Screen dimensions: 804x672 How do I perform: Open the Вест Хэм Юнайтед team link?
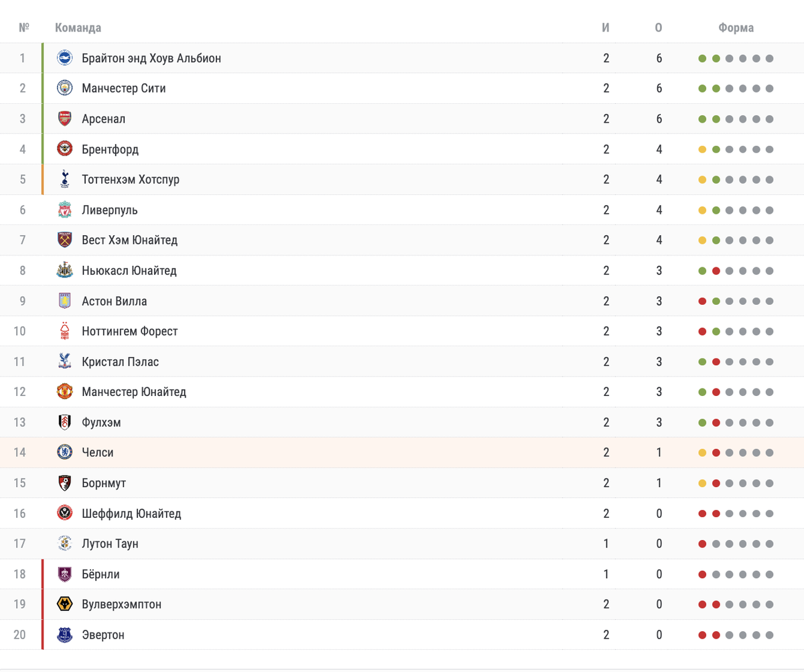click(x=129, y=240)
